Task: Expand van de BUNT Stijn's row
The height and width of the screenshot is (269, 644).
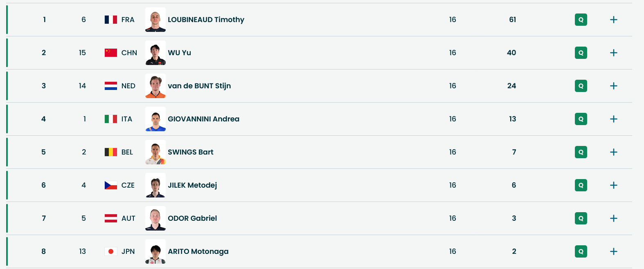Action: [613, 86]
